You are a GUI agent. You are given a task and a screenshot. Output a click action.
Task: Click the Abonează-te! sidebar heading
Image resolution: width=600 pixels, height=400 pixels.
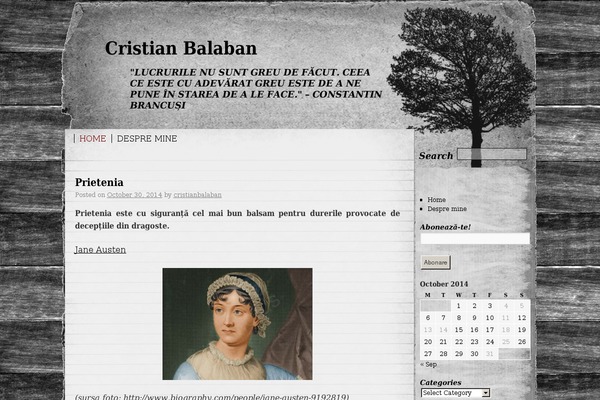point(445,227)
